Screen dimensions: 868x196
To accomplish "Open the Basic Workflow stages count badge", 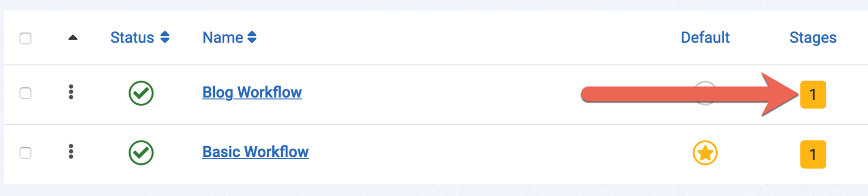I will (813, 154).
